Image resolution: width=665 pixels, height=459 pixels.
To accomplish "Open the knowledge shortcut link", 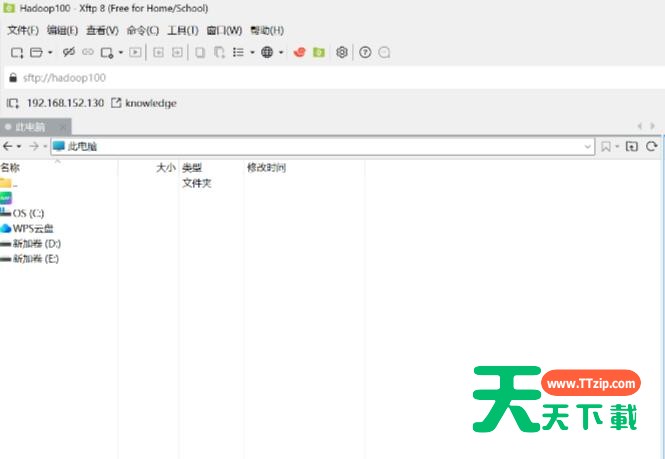I will pyautogui.click(x=144, y=103).
